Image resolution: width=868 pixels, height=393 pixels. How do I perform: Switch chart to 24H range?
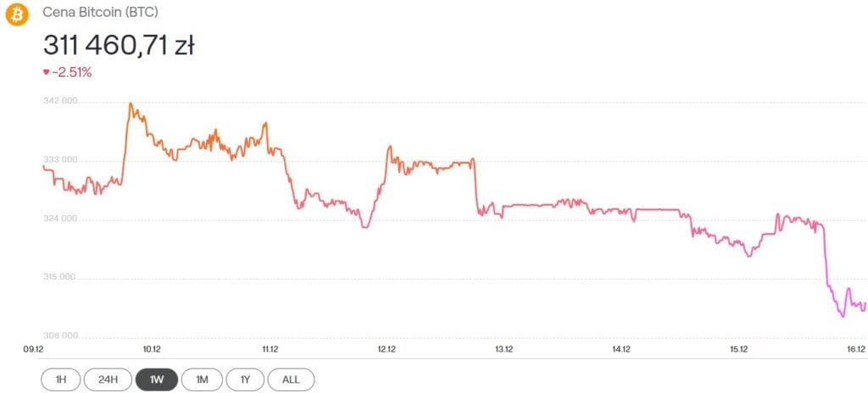coord(108,379)
